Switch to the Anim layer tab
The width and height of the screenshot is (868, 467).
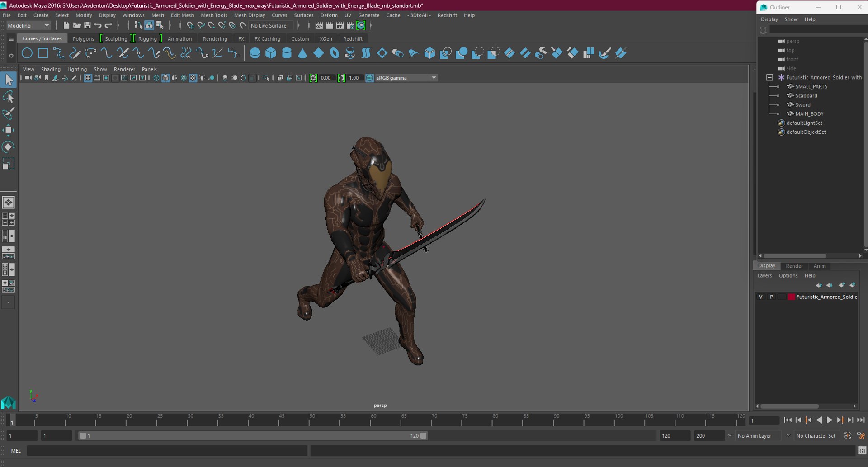point(819,266)
